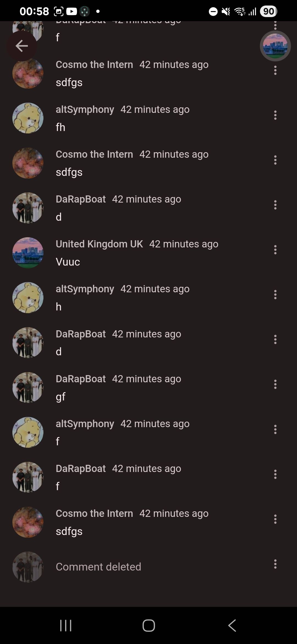Open options menu for altSymphony's "f" comment
The height and width of the screenshot is (644, 297).
point(275,429)
